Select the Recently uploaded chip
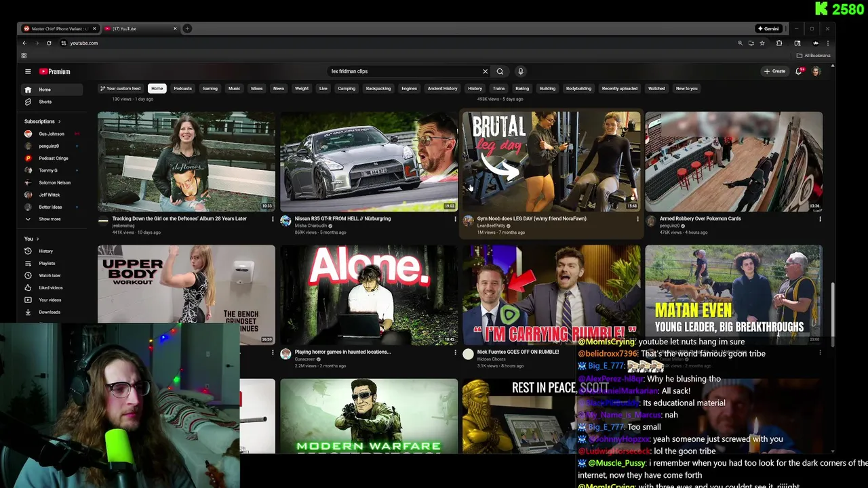Image resolution: width=868 pixels, height=488 pixels. (x=620, y=88)
